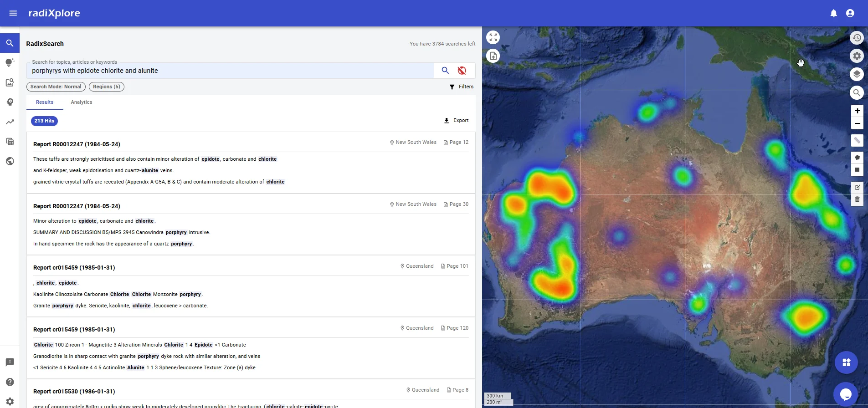Open the hamburger navigation menu
The image size is (868, 408).
[x=13, y=13]
